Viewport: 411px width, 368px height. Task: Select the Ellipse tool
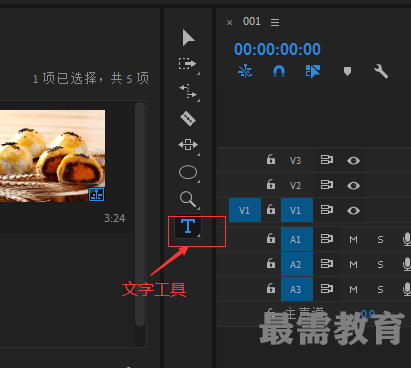[x=188, y=172]
